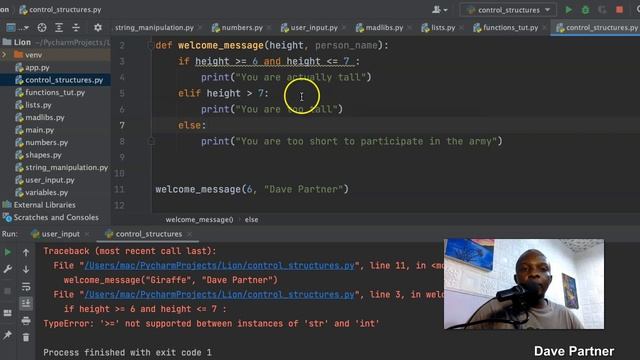The width and height of the screenshot is (640, 360).
Task: Start debugging with the bug icon
Action: (x=585, y=10)
